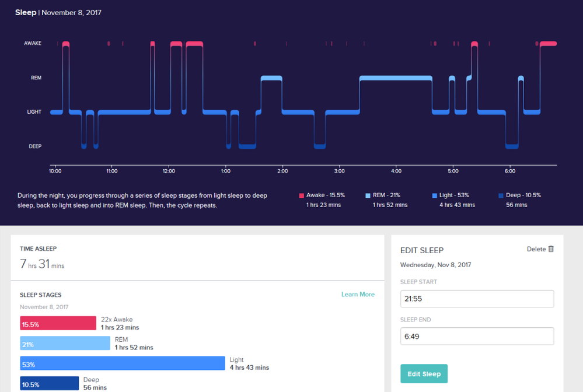The width and height of the screenshot is (583, 392).
Task: Select the red 15.5% Awake bar
Action: [x=58, y=324]
